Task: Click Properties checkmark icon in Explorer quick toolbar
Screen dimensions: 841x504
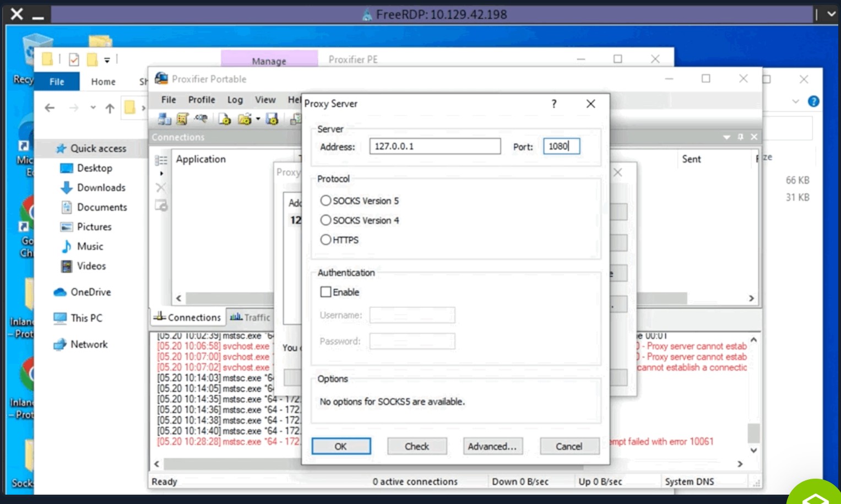Action: click(74, 59)
